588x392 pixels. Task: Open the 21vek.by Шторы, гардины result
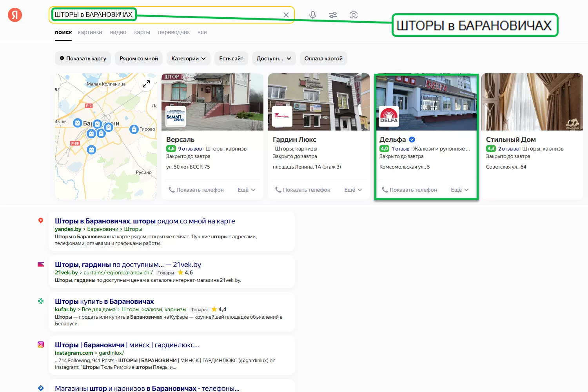[x=128, y=265]
